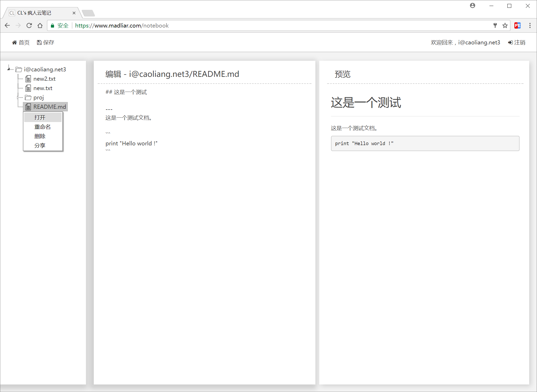The height and width of the screenshot is (392, 537).
Task: Click 这是一个测试文档。 in the preview
Action: (x=354, y=128)
